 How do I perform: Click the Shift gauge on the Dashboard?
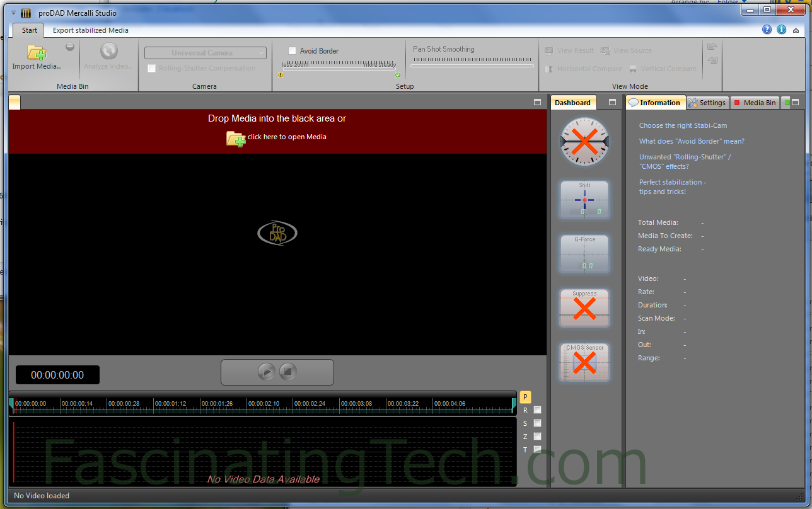point(584,200)
